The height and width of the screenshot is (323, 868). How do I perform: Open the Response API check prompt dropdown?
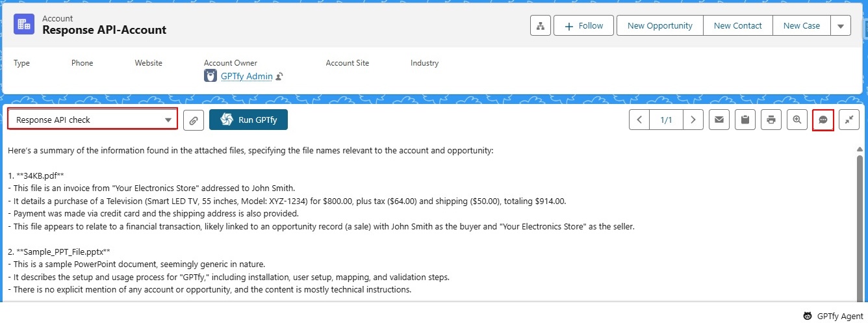click(92, 120)
